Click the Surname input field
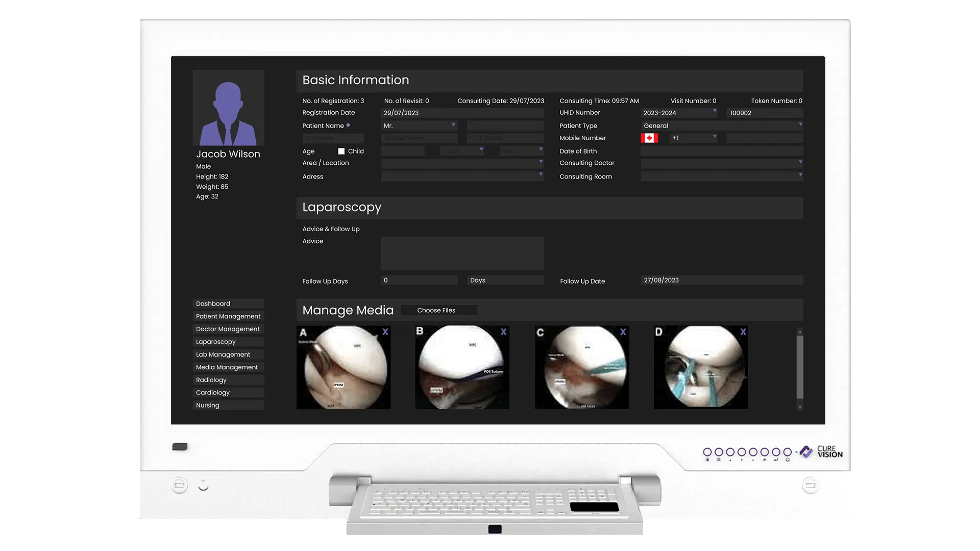Image resolution: width=980 pixels, height=551 pixels. (333, 138)
